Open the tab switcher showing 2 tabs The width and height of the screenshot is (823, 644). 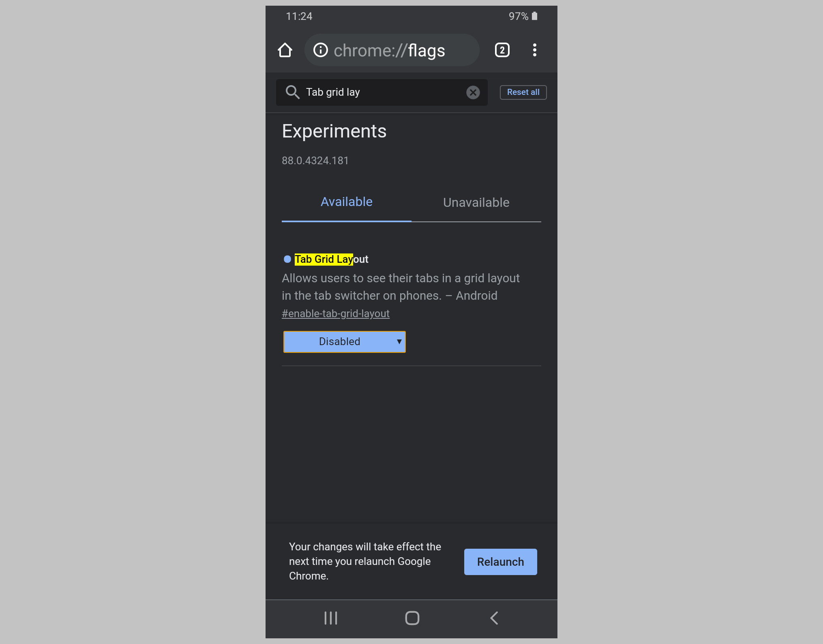pyautogui.click(x=502, y=49)
